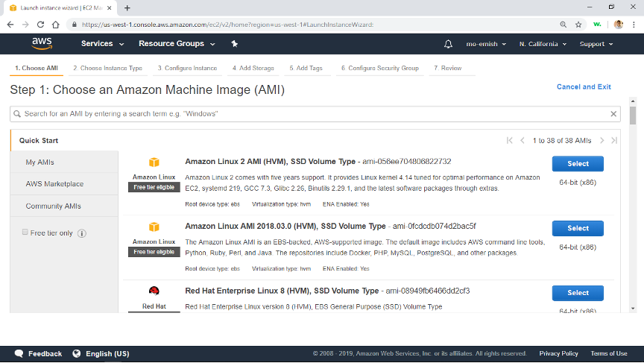Image resolution: width=644 pixels, height=363 pixels.
Task: Open the Terms of Use link
Action: point(609,353)
